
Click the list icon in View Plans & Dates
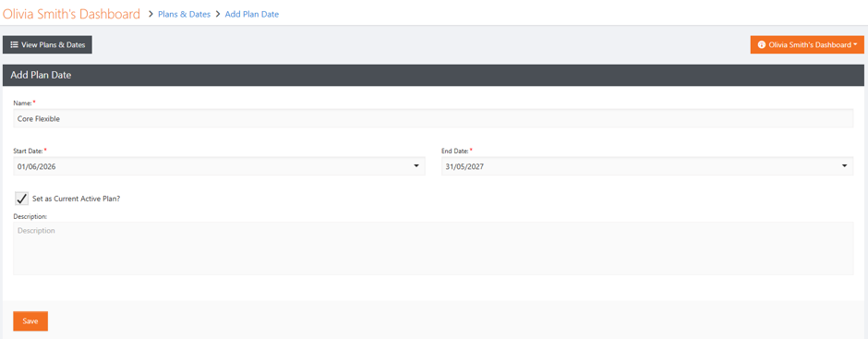[x=15, y=45]
